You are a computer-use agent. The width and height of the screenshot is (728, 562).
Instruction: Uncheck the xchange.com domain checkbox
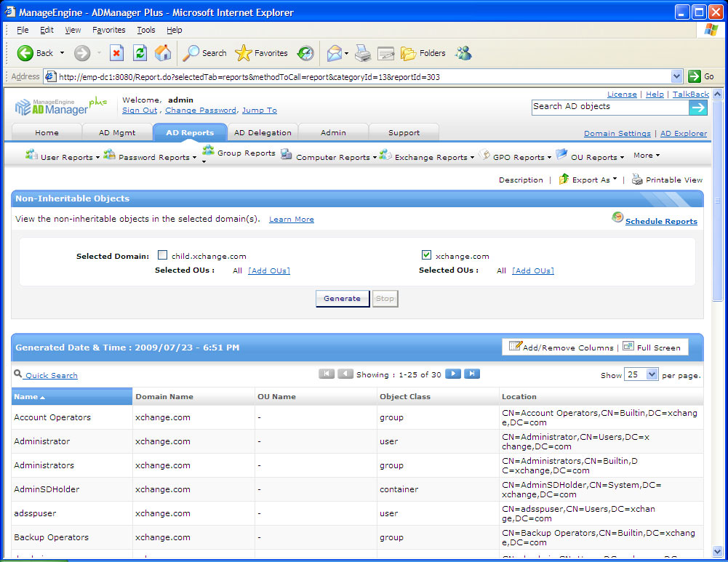pyautogui.click(x=426, y=254)
